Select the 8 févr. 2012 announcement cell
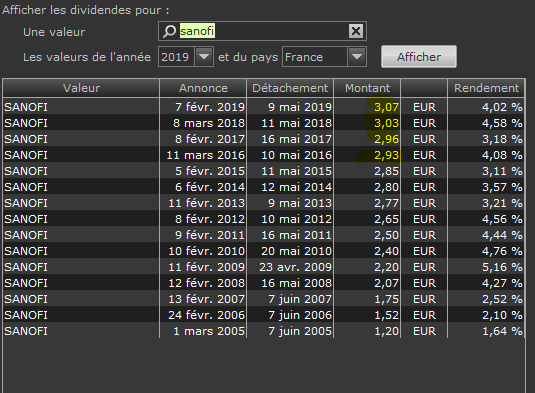Image resolution: width=535 pixels, height=393 pixels. click(203, 219)
